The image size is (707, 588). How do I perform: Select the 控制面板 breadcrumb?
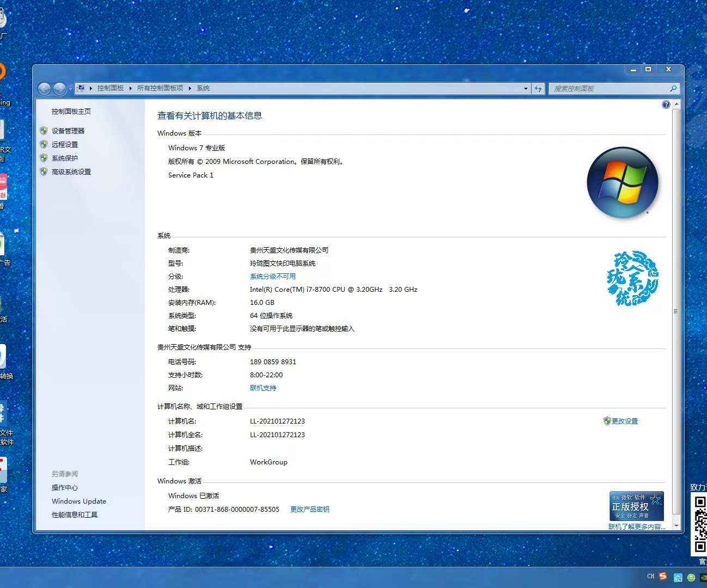(111, 88)
